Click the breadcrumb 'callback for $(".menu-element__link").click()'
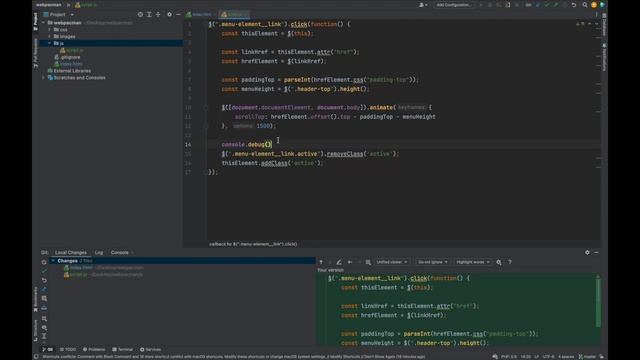Viewport: 640px width, 360px height. (x=253, y=244)
